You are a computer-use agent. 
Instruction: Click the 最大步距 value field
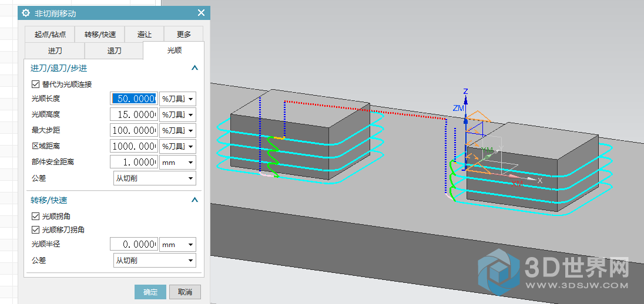[x=135, y=130]
